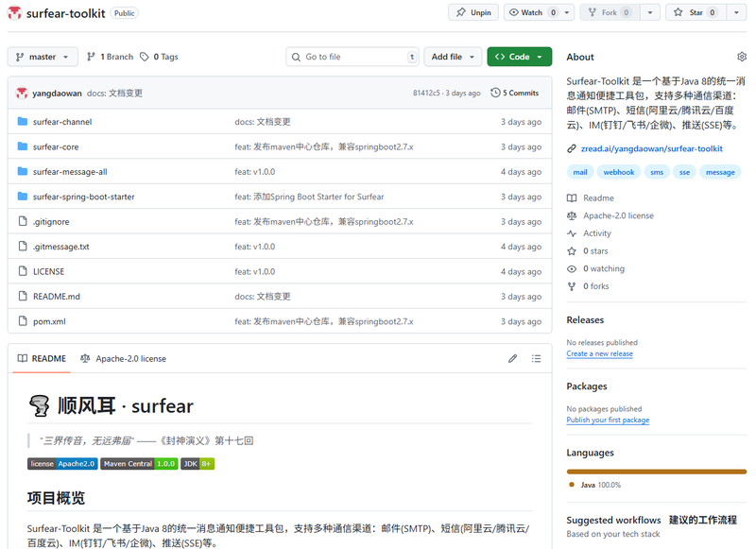View 0 stars in About sidebar
The image size is (756, 549).
588,251
